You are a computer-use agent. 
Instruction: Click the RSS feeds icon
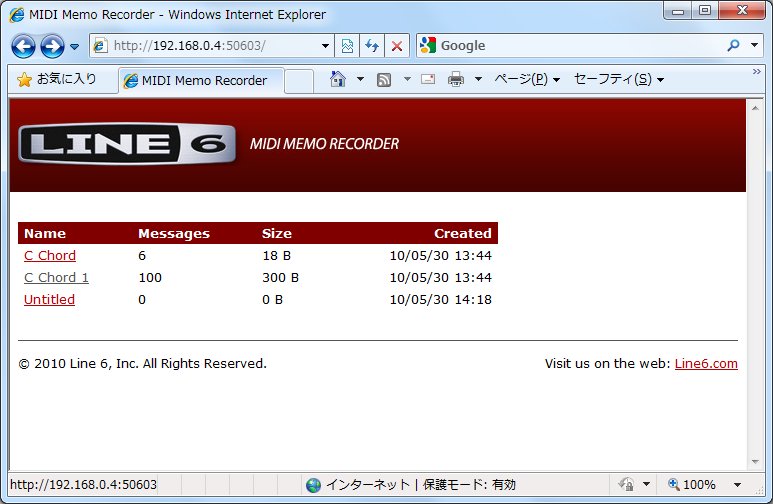pyautogui.click(x=384, y=79)
